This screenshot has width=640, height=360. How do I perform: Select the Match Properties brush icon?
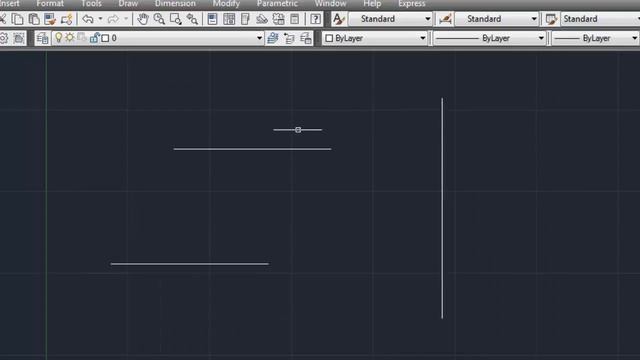click(50, 19)
